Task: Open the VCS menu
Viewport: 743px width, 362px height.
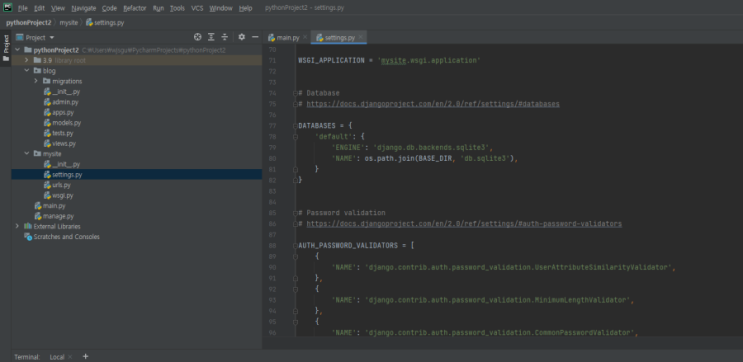Action: pyautogui.click(x=197, y=8)
